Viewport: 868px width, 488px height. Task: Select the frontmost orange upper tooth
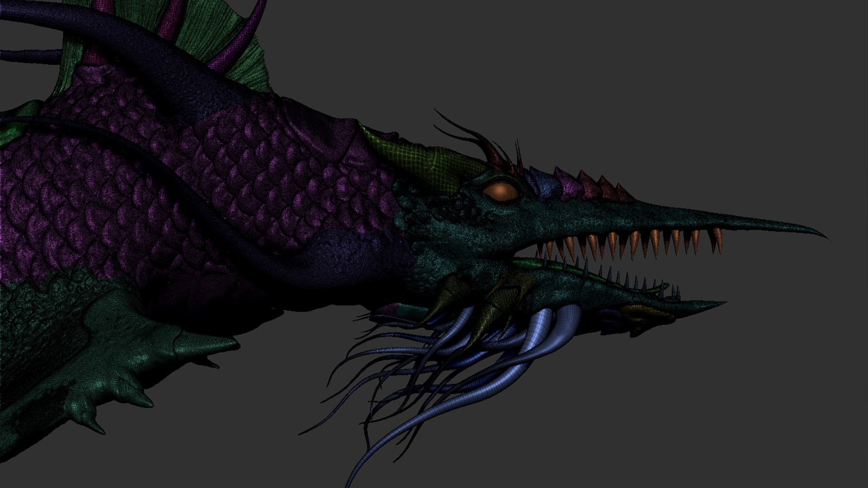click(x=717, y=240)
